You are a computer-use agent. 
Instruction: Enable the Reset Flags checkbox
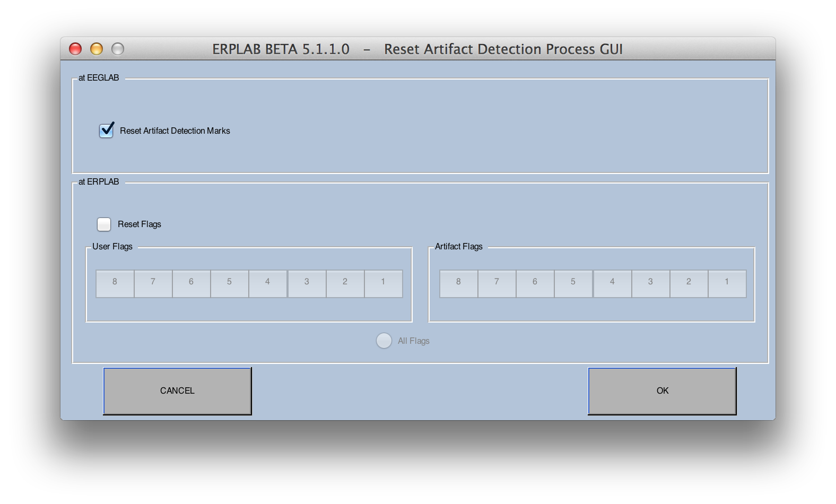(x=104, y=224)
